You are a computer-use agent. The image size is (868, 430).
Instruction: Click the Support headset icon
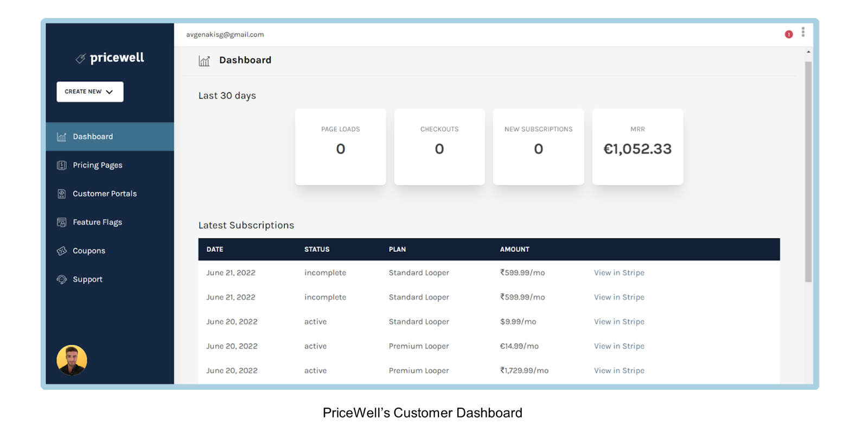(62, 279)
